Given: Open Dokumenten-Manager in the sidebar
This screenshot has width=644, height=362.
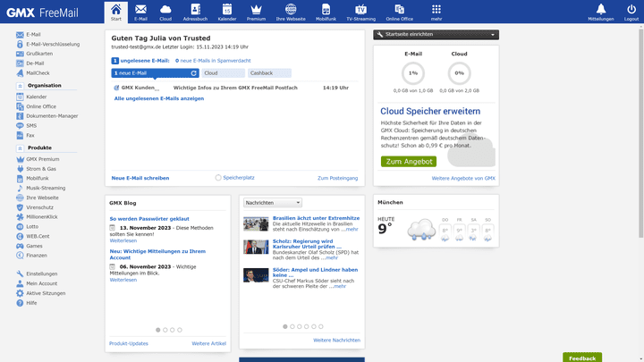Looking at the screenshot, I should pos(47,116).
